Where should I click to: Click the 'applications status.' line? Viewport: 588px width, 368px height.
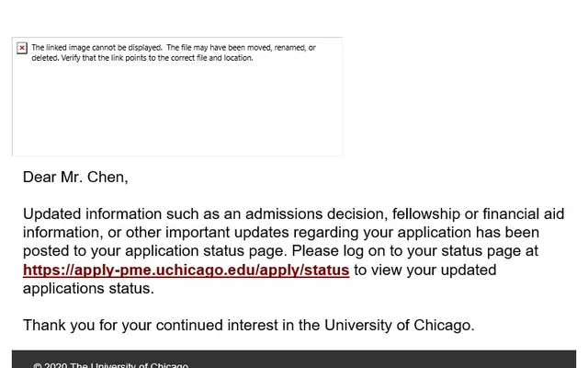tap(88, 288)
